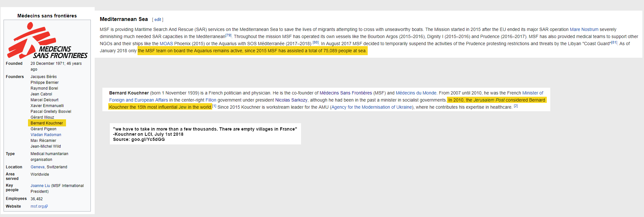
Task: Click the Nicolas Sarkozy link
Action: [x=291, y=100]
